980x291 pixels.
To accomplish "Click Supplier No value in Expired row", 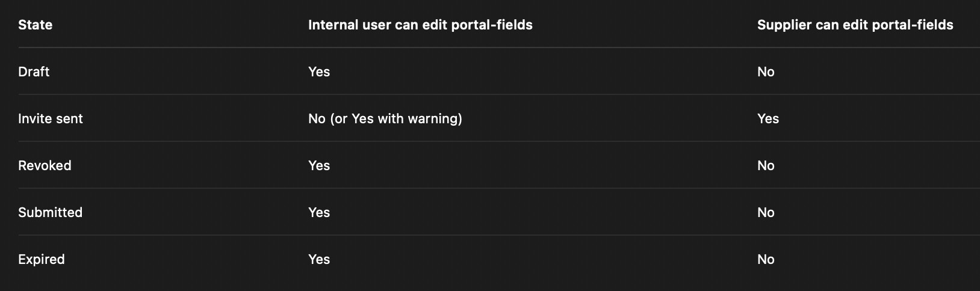I will [766, 259].
